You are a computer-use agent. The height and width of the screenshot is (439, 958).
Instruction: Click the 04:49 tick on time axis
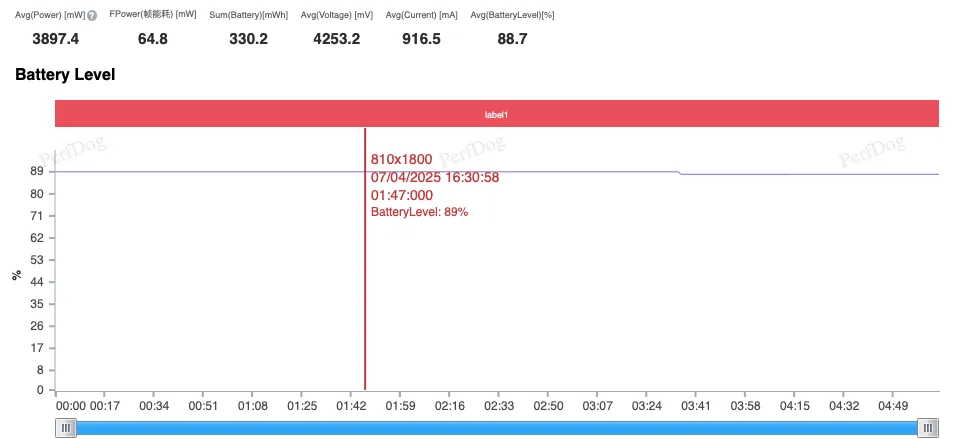click(x=892, y=406)
